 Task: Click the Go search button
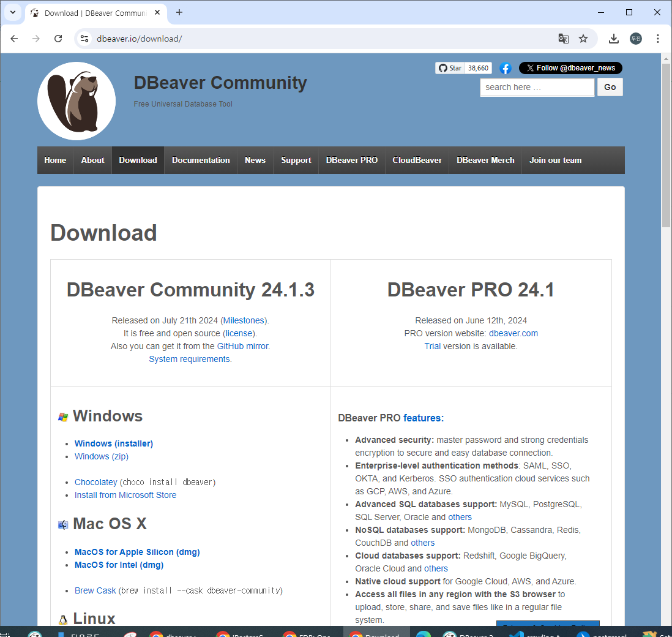tap(610, 87)
